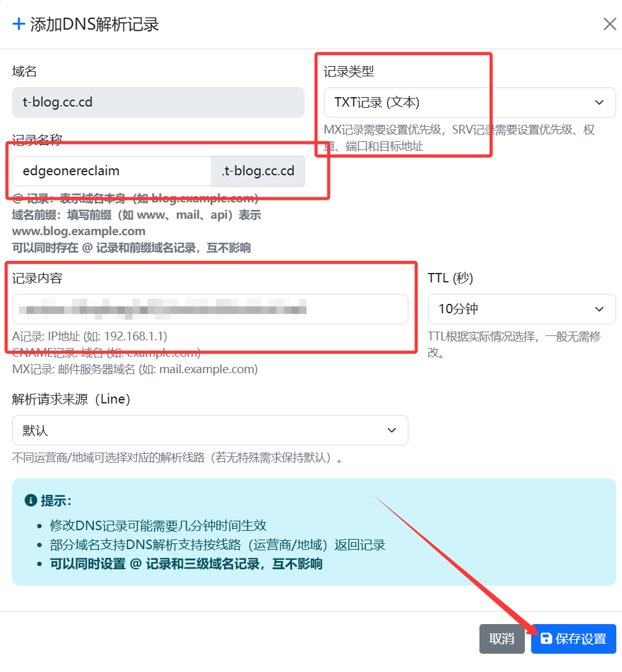Click the disabled 域名 field t-blog.cc.cd

tap(158, 102)
